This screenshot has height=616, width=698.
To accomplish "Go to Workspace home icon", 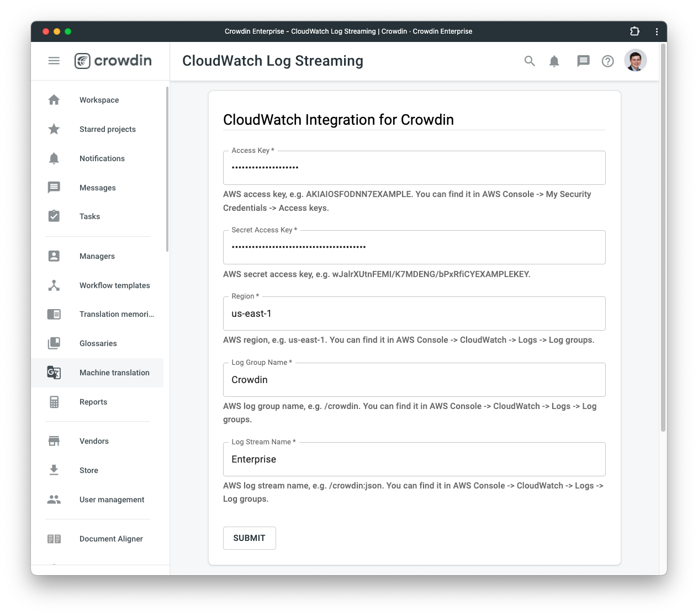I will pos(54,100).
